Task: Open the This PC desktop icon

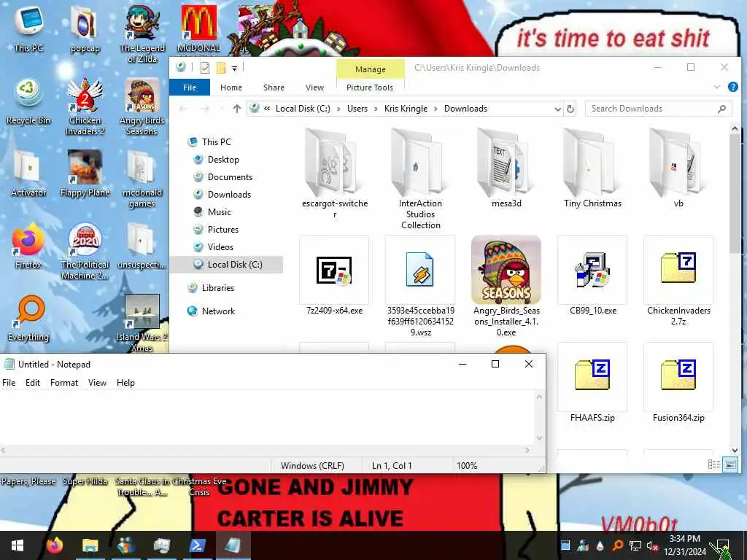Action: (28, 28)
